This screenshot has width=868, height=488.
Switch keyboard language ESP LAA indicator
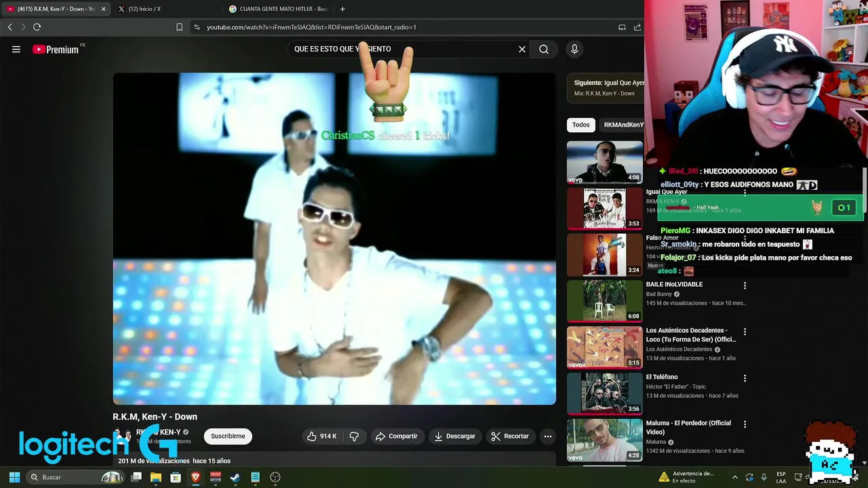pos(781,477)
